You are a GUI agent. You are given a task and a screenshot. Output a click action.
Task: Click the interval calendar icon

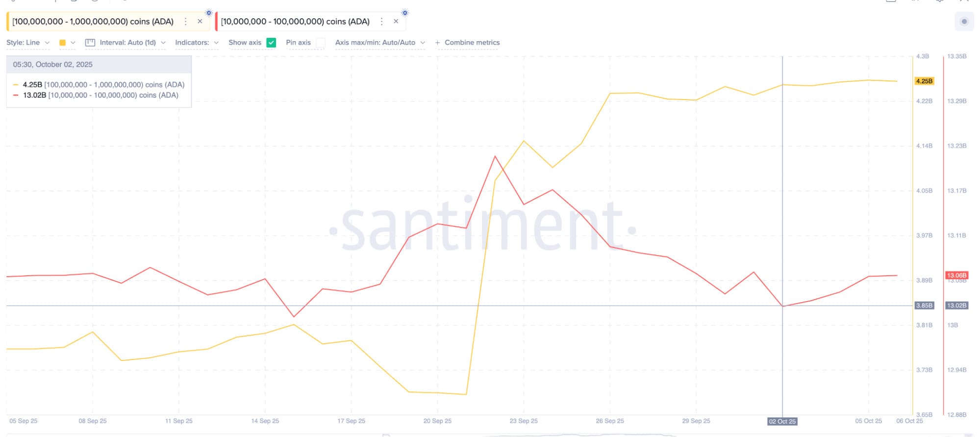point(90,43)
